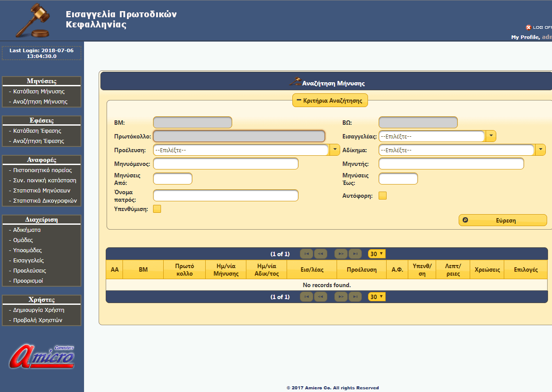The width and height of the screenshot is (552, 392).
Task: Go to last page in top paginator
Action: [355, 254]
